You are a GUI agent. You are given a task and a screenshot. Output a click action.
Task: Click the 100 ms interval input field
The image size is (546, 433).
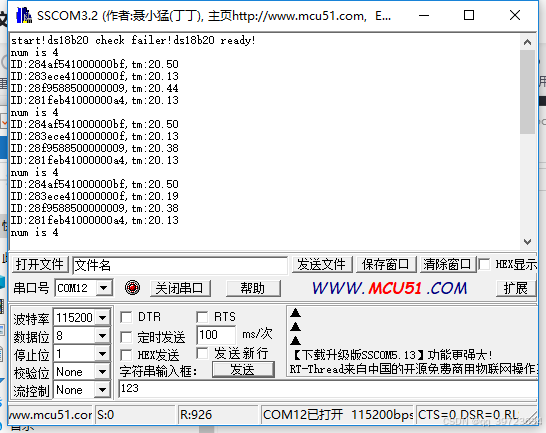click(216, 335)
